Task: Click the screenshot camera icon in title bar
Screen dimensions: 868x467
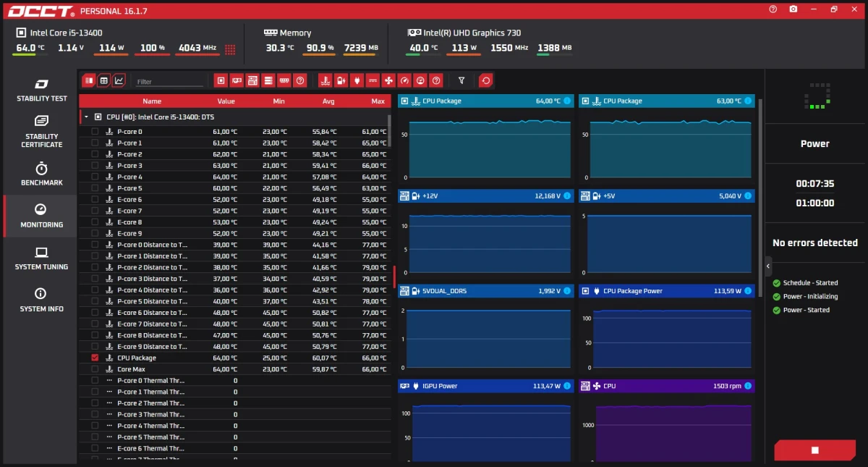Action: (793, 9)
